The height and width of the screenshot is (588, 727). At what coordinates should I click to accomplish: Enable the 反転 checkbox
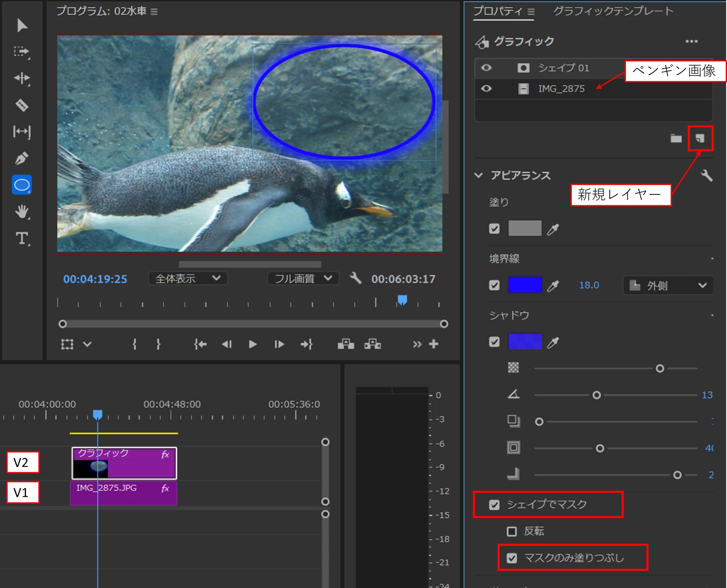[x=512, y=531]
